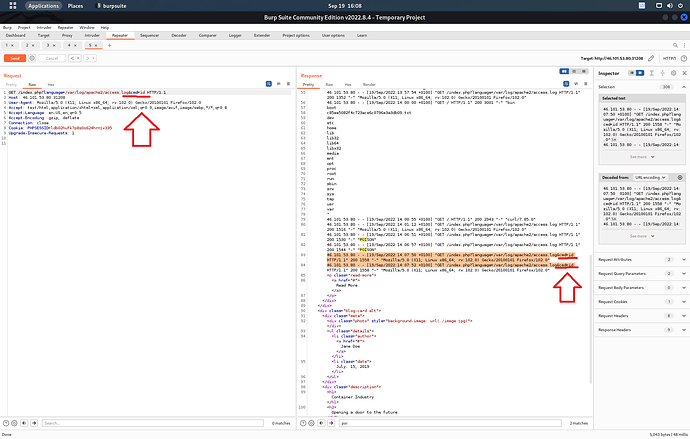Switch Request view to Hex
The height and width of the screenshot is (439, 690).
(x=51, y=84)
